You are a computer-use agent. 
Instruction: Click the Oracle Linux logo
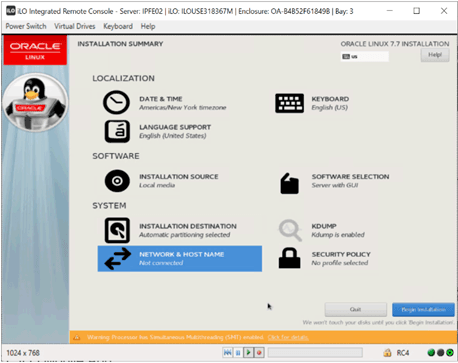pyautogui.click(x=35, y=50)
